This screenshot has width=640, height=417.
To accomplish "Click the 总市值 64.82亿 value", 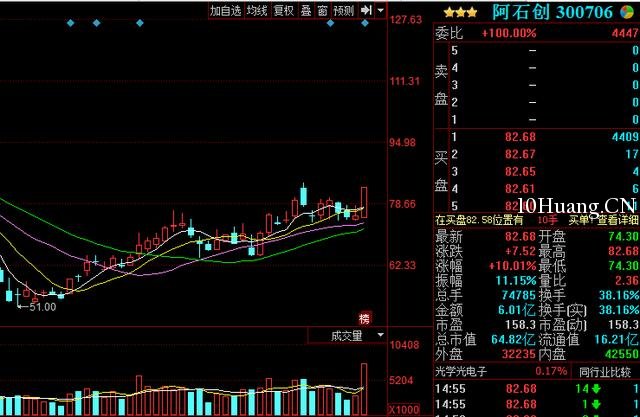I will point(513,339).
